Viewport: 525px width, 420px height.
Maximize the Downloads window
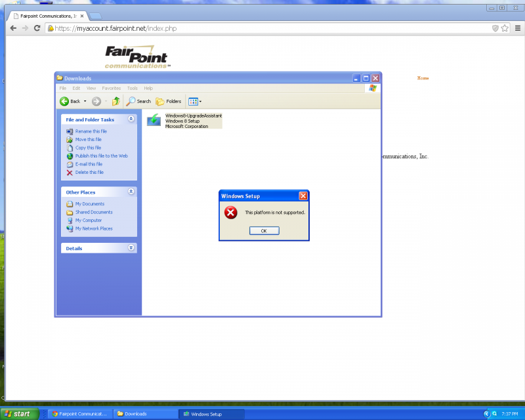click(366, 78)
